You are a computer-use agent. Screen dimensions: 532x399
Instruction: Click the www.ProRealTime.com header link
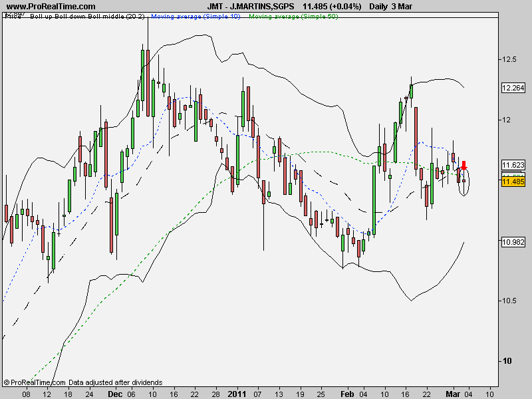point(51,6)
